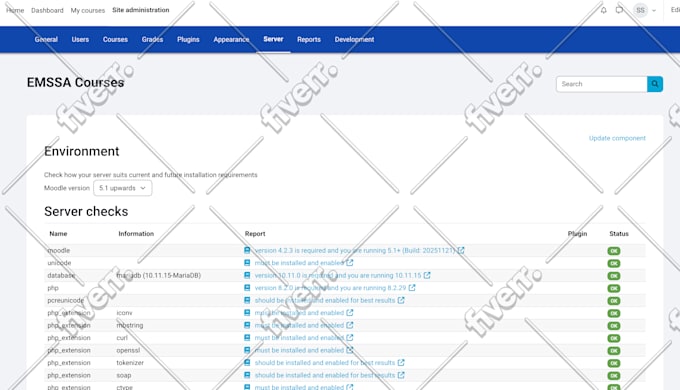Open the curl must be installed link
This screenshot has height=390, width=680.
tap(299, 338)
